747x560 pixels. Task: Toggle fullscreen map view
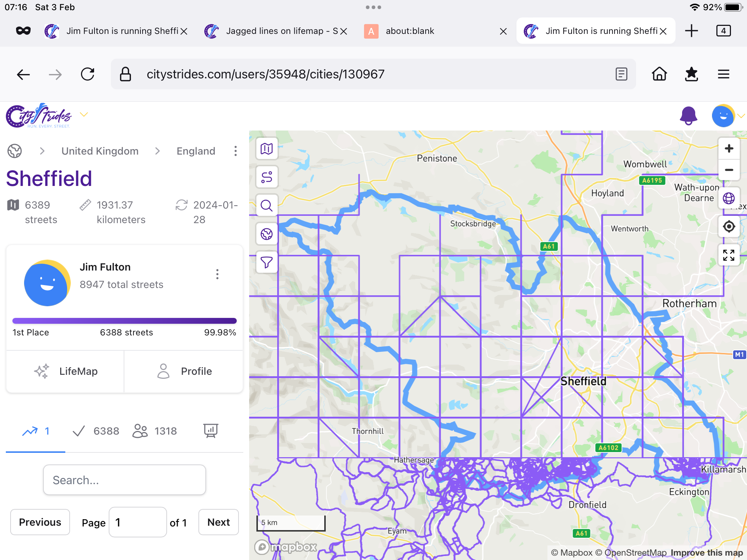[729, 255]
